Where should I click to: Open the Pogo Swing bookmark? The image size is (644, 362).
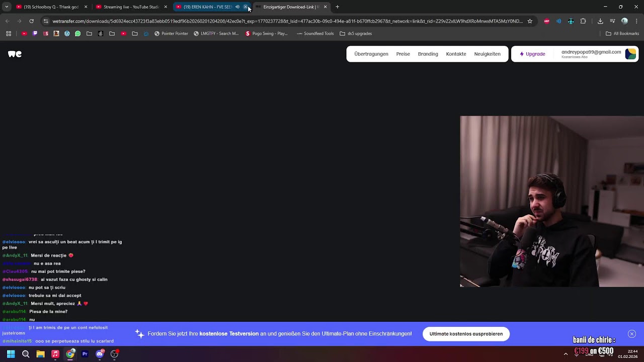pyautogui.click(x=266, y=34)
